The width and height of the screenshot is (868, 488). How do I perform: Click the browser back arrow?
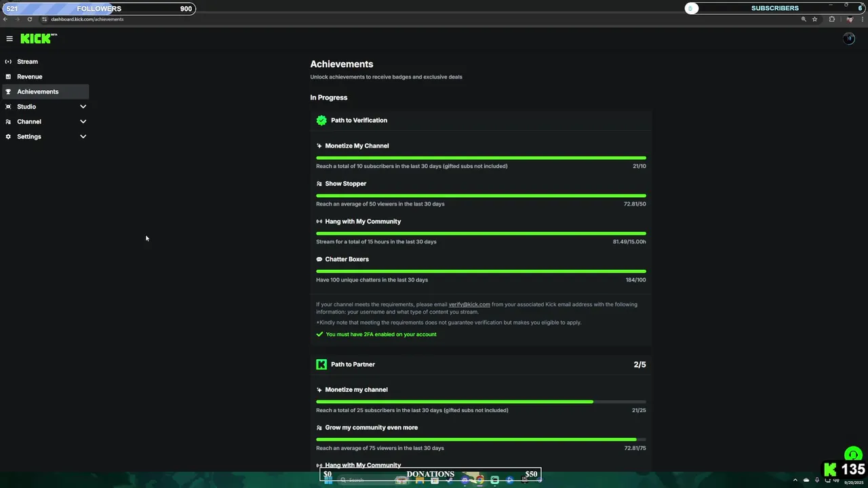[5, 19]
